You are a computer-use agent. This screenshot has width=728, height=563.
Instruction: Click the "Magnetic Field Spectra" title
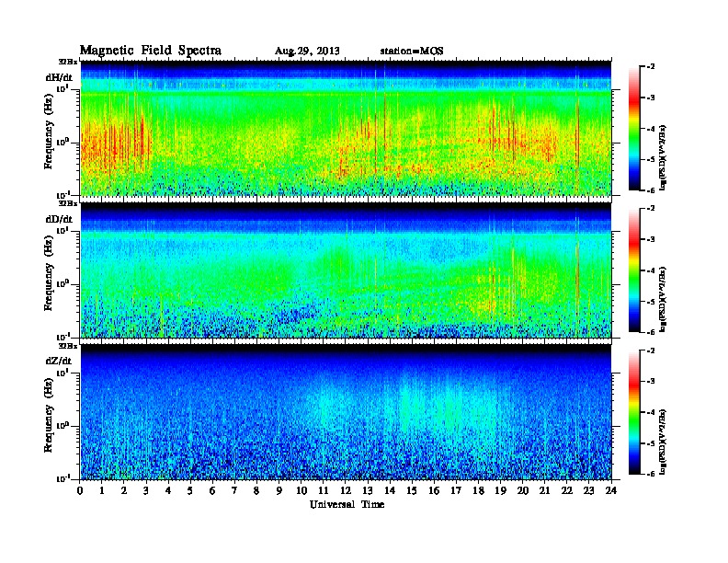click(151, 51)
